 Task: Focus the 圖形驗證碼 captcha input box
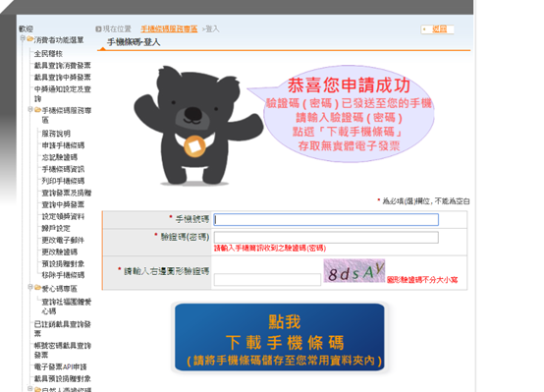point(267,279)
